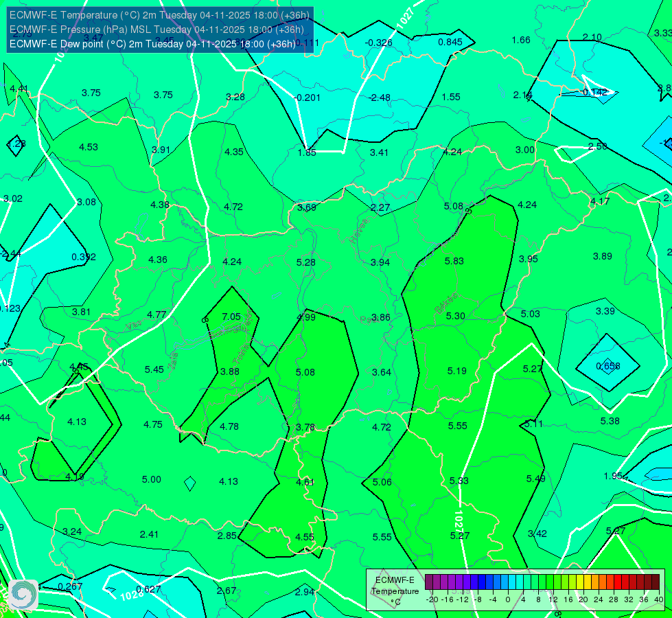Click the legend scale value 40

coord(659,599)
